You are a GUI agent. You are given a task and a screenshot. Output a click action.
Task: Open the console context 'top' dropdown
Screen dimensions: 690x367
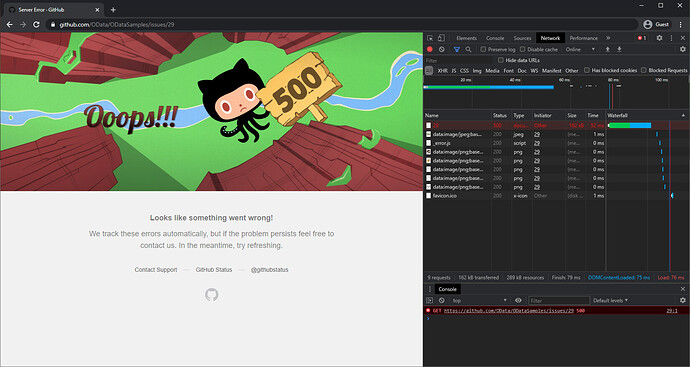tap(480, 301)
